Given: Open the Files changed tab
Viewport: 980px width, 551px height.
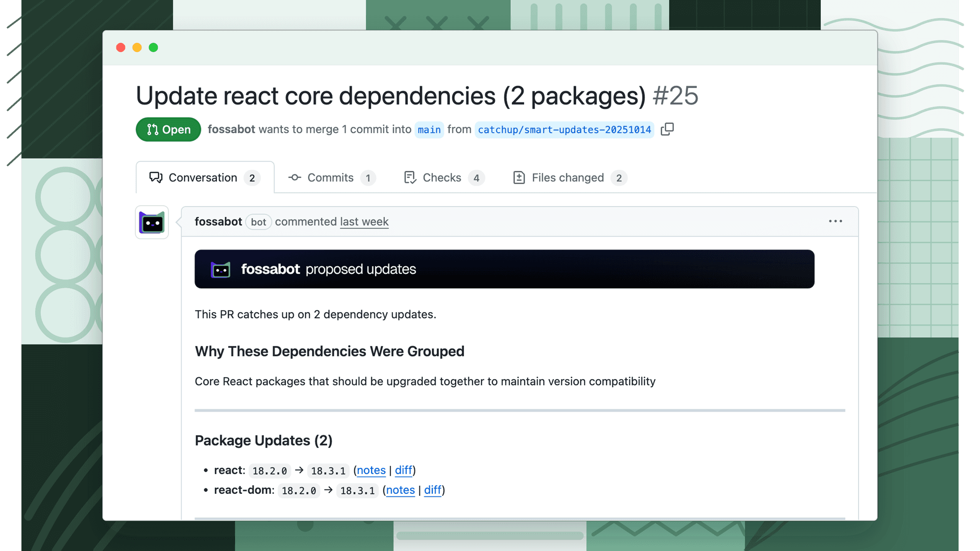Looking at the screenshot, I should (x=570, y=178).
